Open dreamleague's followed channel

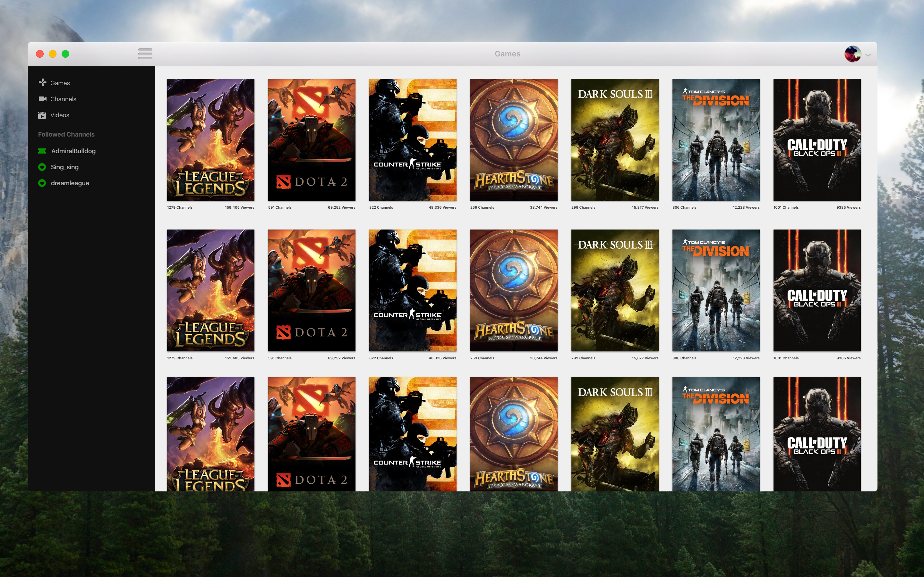[x=70, y=183]
